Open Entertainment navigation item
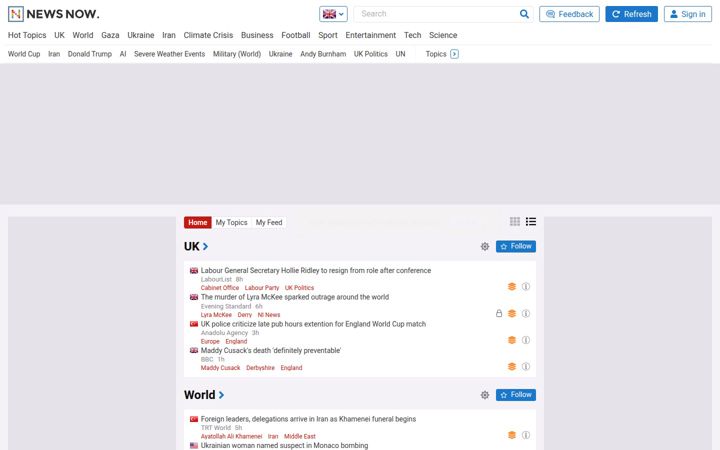720x450 pixels. click(371, 35)
